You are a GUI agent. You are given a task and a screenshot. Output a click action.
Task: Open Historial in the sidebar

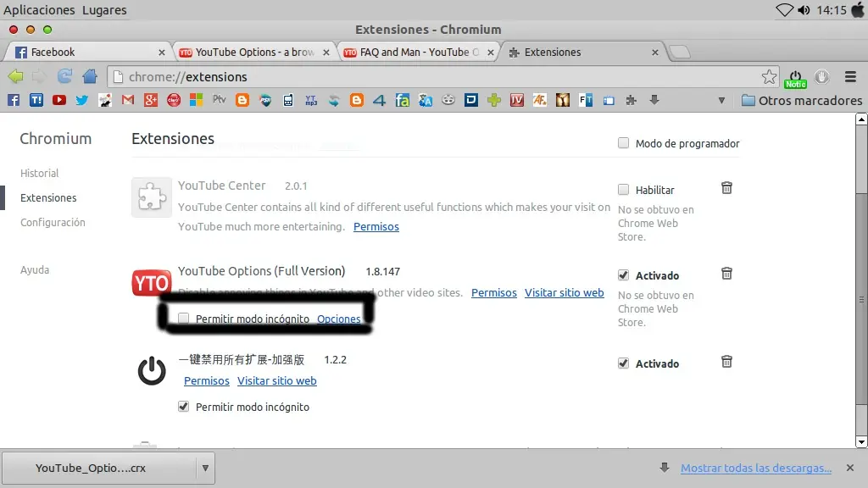[x=39, y=173]
